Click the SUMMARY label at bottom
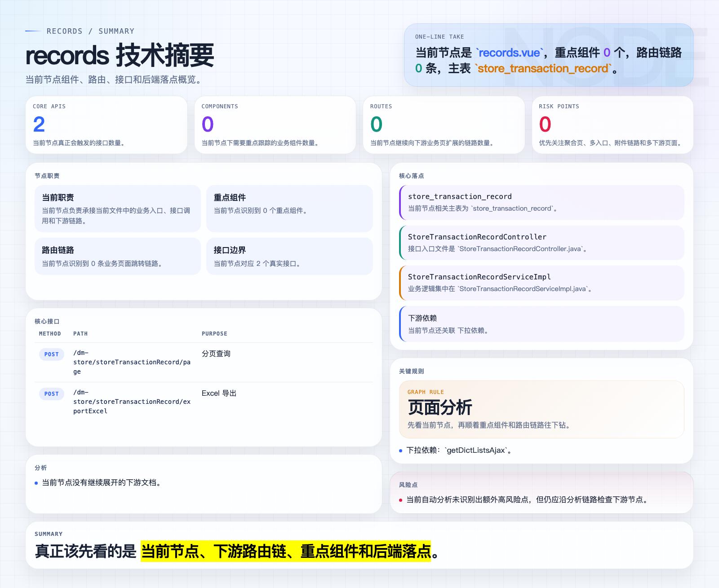 [49, 534]
